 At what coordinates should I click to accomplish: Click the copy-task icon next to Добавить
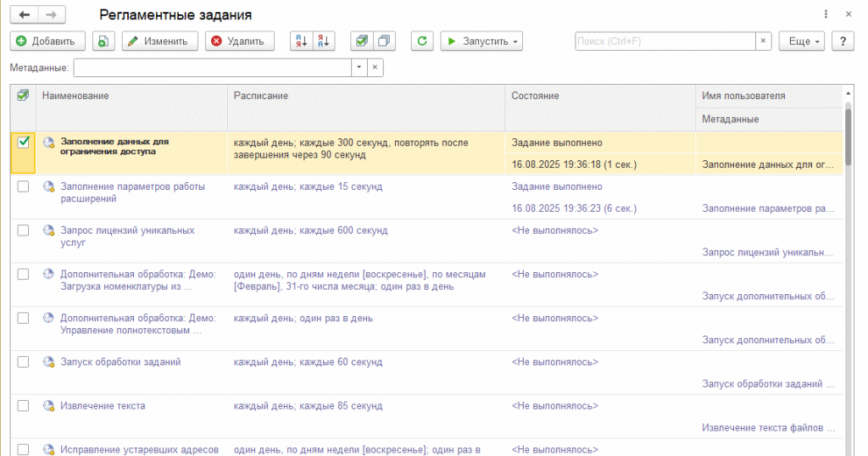click(x=103, y=42)
